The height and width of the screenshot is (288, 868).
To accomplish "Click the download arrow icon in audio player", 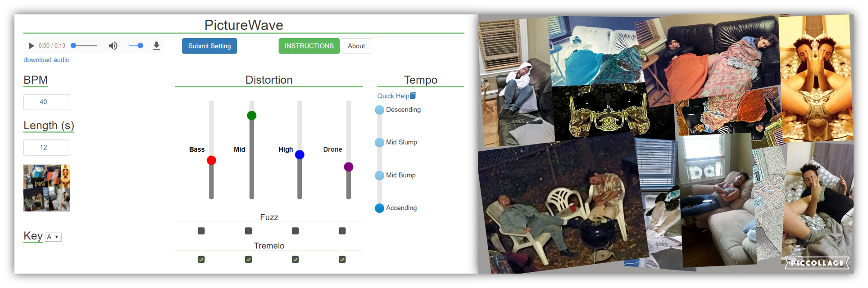I will pos(156,46).
